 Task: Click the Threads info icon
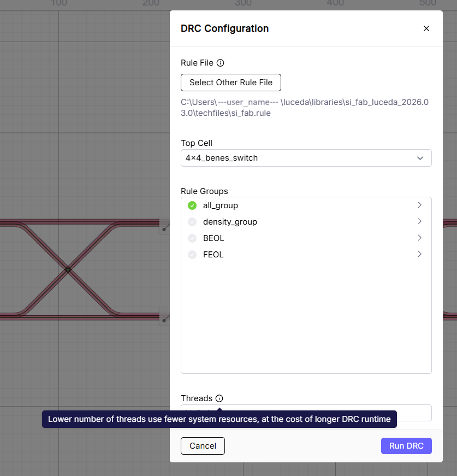pos(219,398)
